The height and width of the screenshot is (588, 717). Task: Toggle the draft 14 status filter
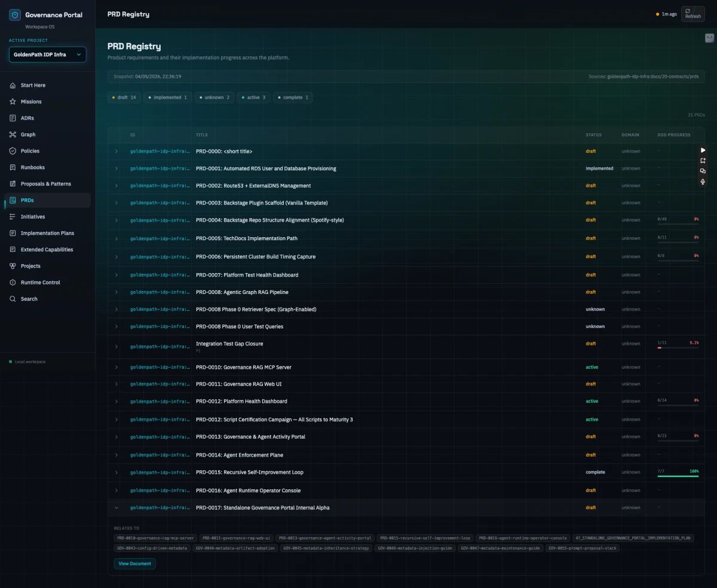(x=124, y=97)
